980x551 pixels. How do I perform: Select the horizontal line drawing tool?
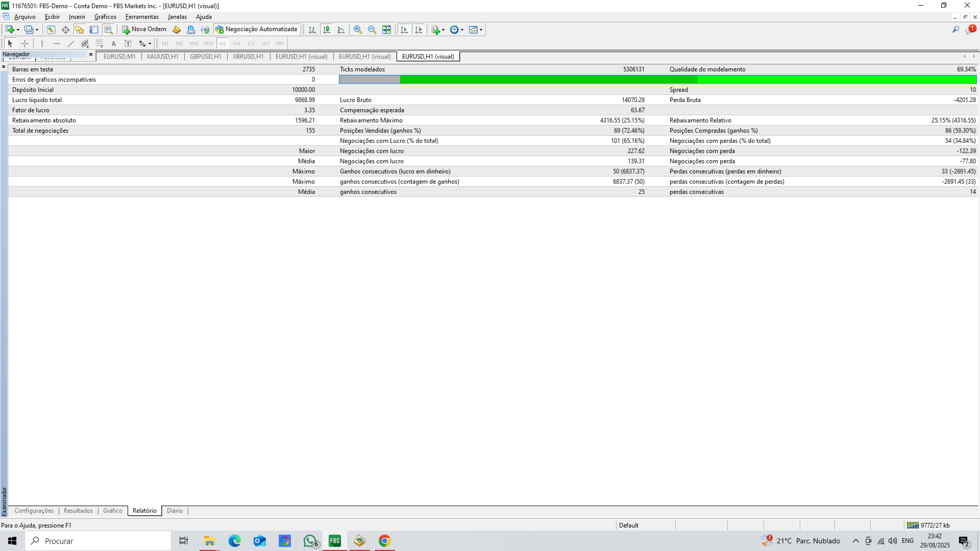click(57, 43)
